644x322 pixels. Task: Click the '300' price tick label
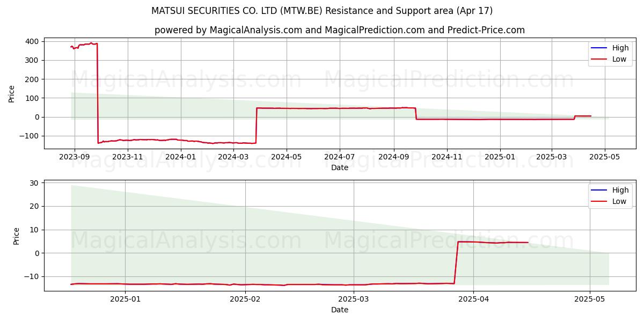click(32, 60)
